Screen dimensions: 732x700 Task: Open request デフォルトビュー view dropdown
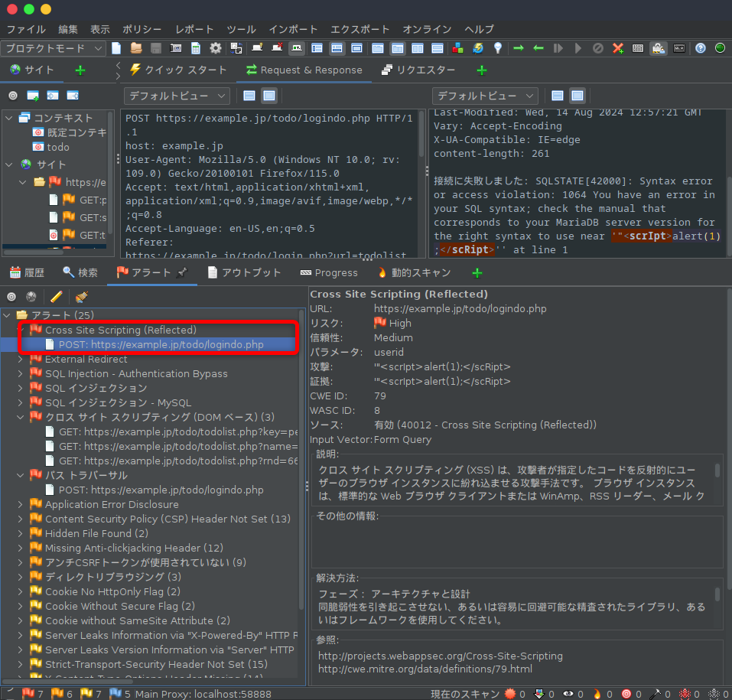tap(177, 96)
